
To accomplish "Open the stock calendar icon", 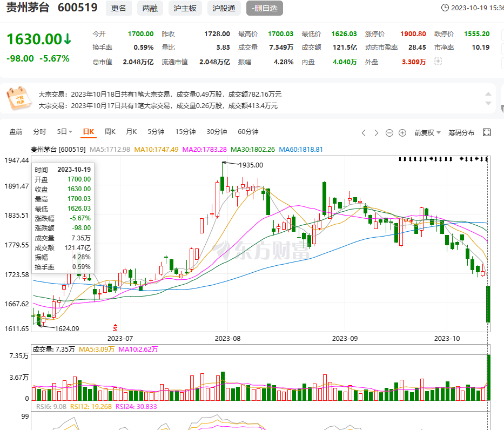I will coord(19,99).
